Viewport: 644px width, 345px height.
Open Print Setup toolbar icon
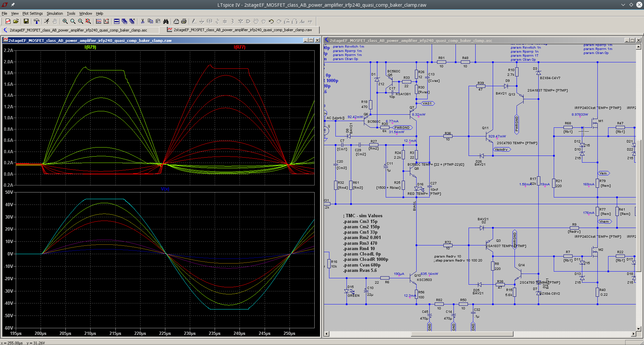point(176,21)
